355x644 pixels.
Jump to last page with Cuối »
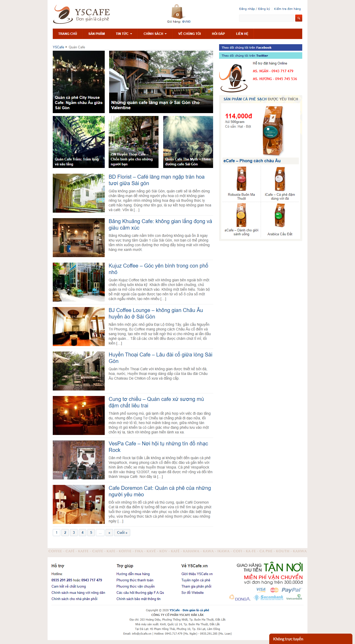122,532
